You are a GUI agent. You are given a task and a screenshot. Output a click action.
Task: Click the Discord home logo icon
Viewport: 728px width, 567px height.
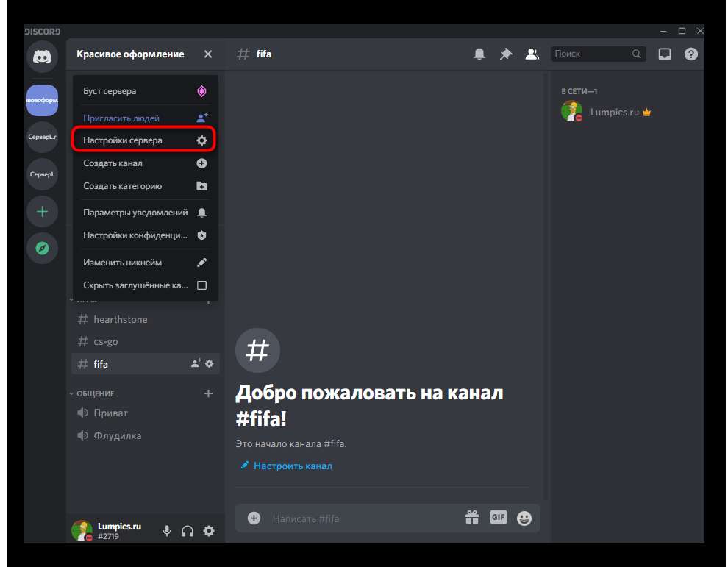click(42, 58)
